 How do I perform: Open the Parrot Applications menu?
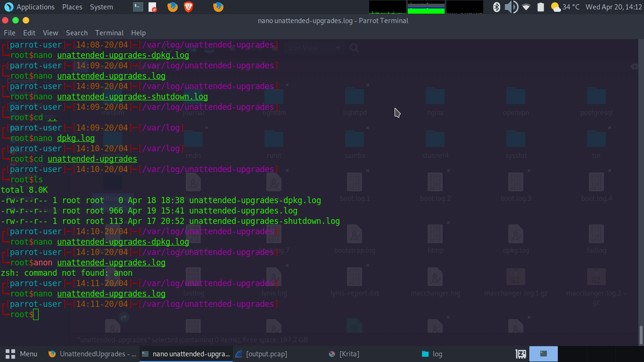[29, 7]
